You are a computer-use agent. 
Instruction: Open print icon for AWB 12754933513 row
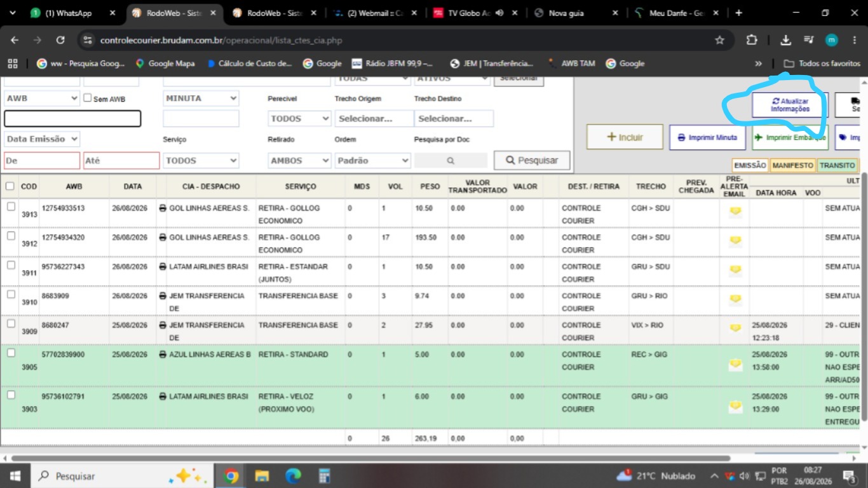[x=163, y=208]
